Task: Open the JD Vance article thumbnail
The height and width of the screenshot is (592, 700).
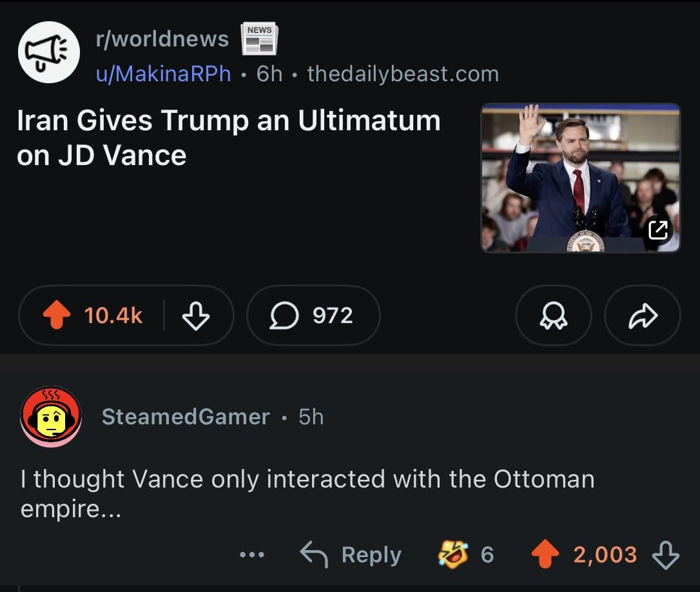Action: 580,177
